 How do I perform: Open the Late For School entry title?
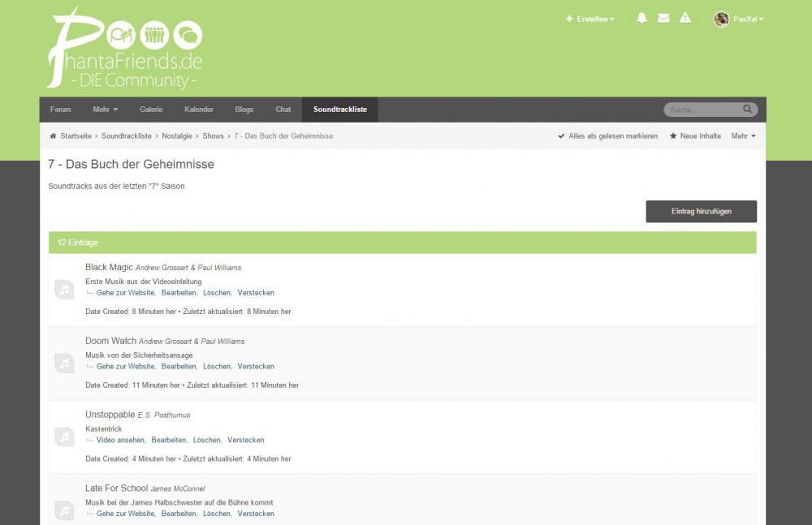click(116, 488)
